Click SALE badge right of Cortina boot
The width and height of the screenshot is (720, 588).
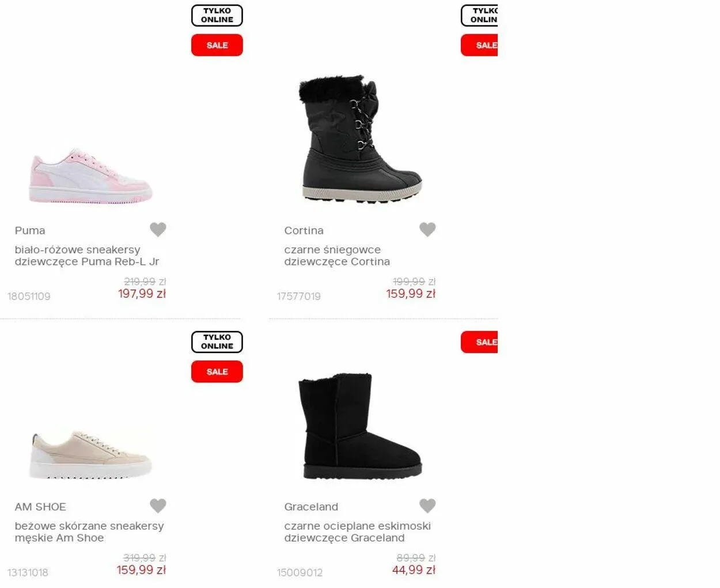(x=479, y=45)
